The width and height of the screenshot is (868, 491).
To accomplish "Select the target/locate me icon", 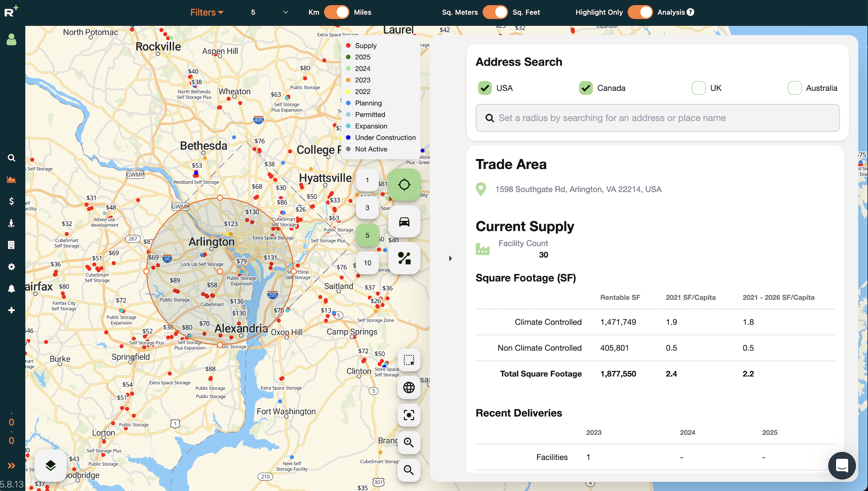I will pyautogui.click(x=404, y=185).
